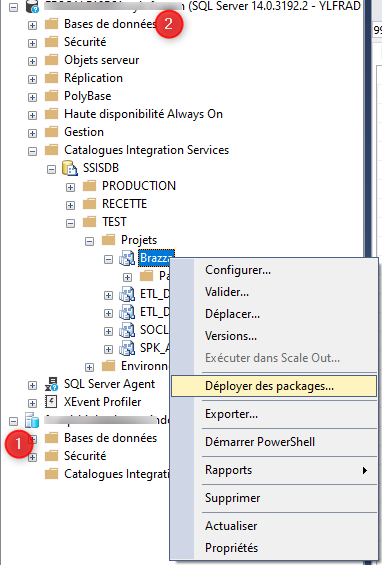Viewport: 382px width, 565px height.
Task: Choose Configurer... from the context menu
Action: point(274,270)
